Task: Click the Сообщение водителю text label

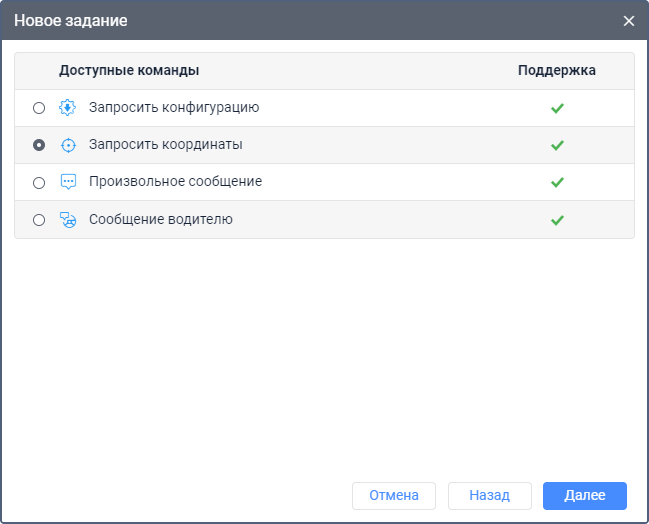Action: (160, 219)
